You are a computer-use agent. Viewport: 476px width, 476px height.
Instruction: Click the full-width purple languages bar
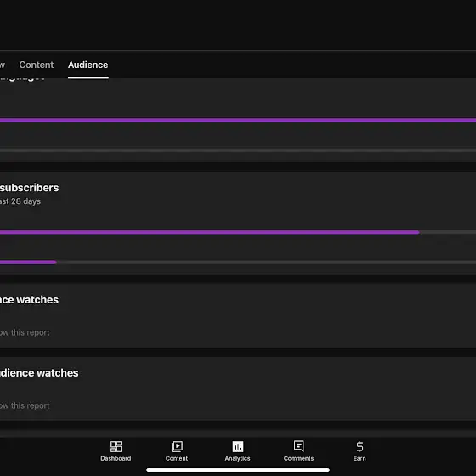click(238, 120)
